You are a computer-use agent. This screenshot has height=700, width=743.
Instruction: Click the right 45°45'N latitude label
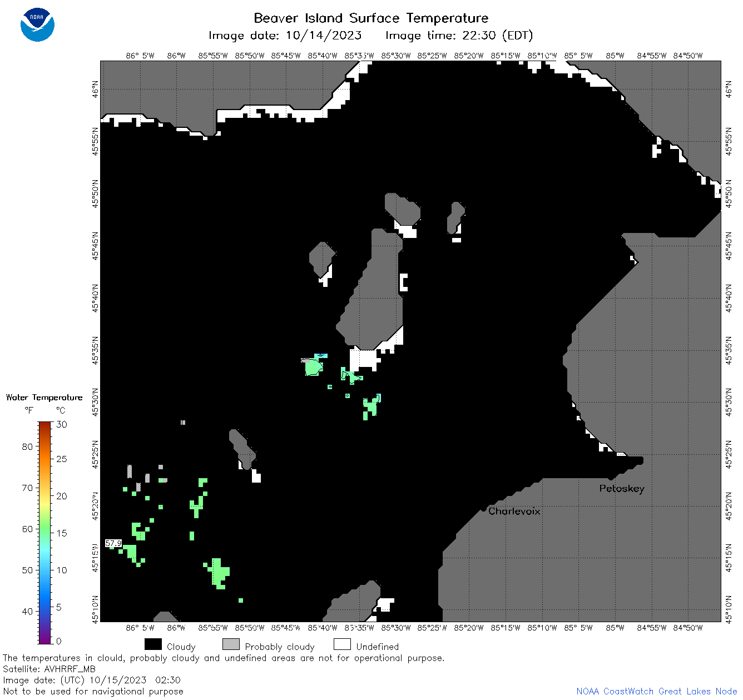tap(729, 246)
